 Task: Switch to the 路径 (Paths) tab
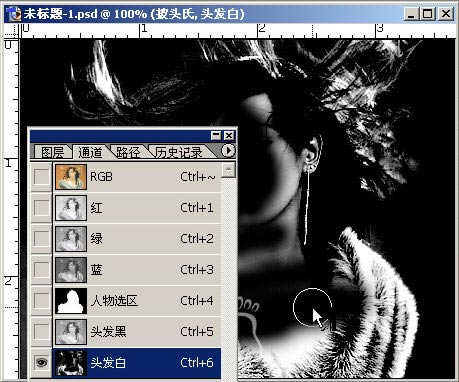[128, 152]
